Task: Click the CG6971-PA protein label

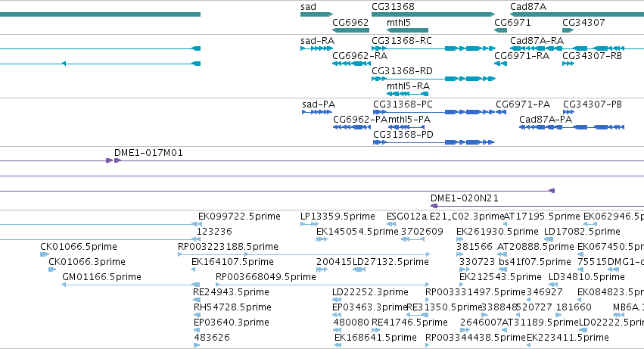Action: pyautogui.click(x=523, y=104)
